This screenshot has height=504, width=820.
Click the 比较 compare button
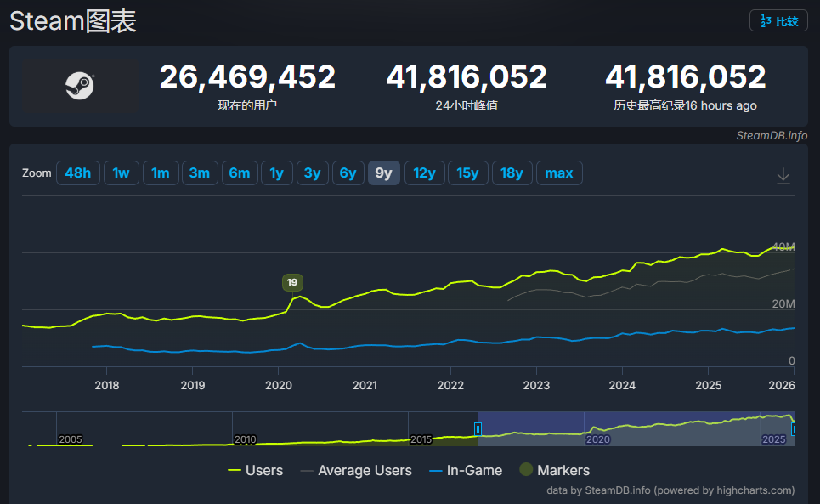[x=778, y=21]
